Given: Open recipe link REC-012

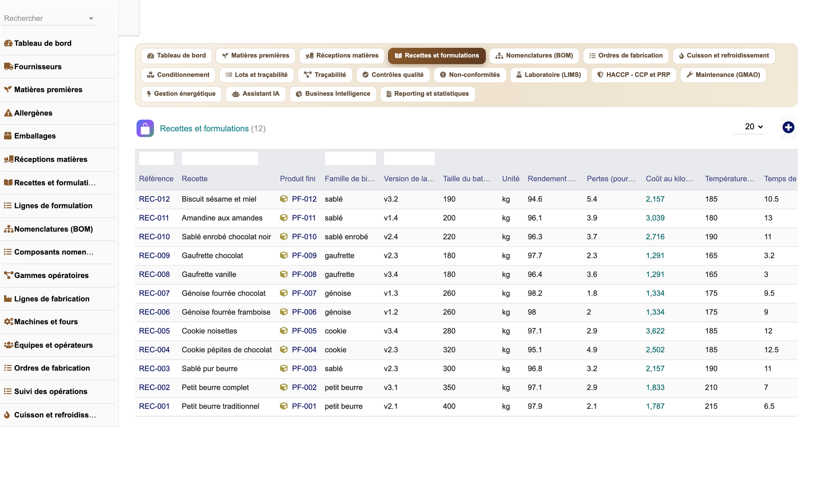Looking at the screenshot, I should tap(155, 199).
